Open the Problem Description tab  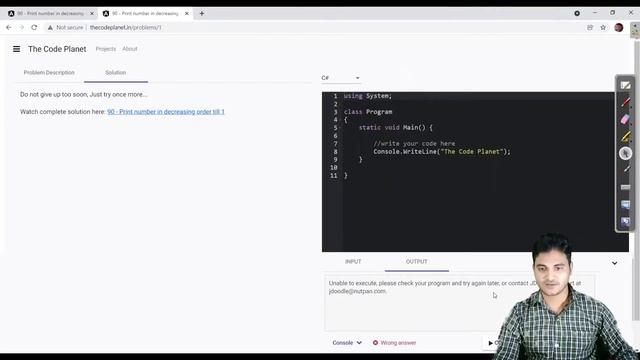tap(49, 73)
